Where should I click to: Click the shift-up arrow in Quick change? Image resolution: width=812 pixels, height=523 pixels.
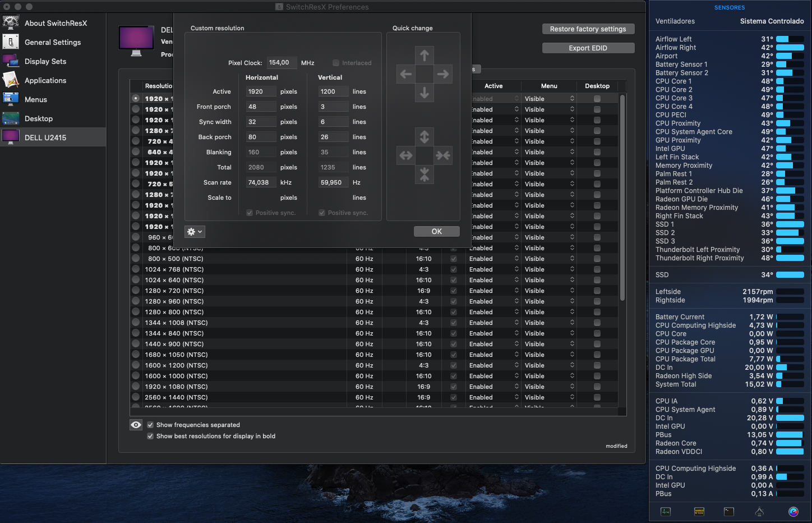(x=424, y=56)
